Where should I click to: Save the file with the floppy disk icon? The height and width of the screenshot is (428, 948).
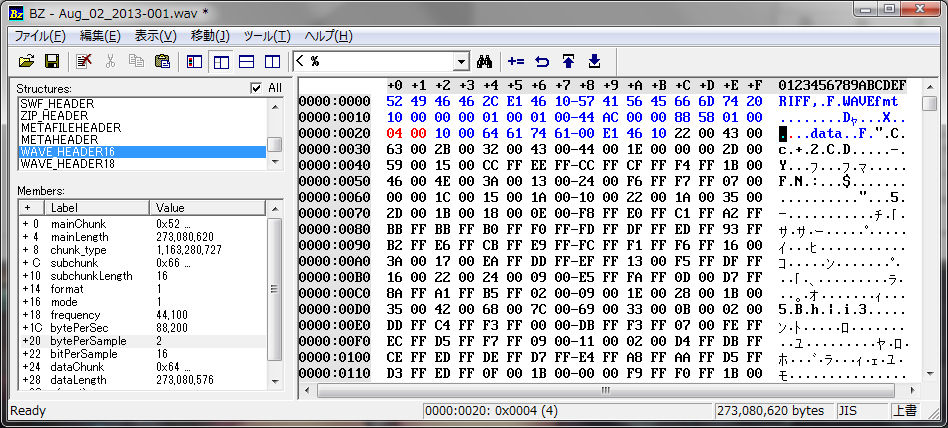pos(52,62)
